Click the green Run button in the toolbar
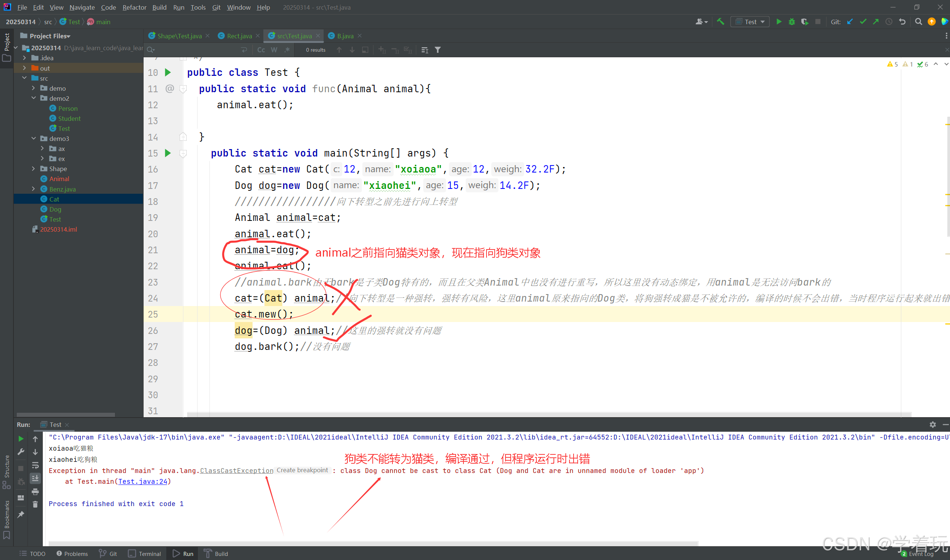Screen dimensions: 950x560 779,22
